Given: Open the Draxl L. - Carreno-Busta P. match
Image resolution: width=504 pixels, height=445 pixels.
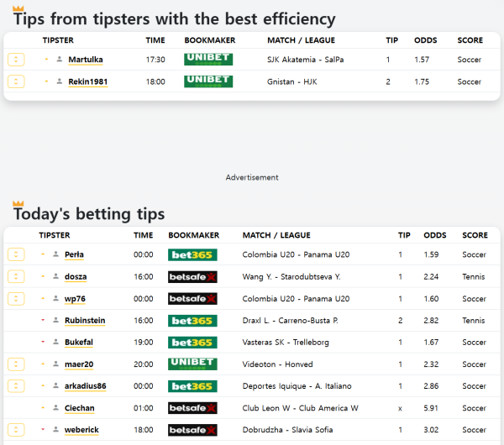Looking at the screenshot, I should tap(290, 321).
